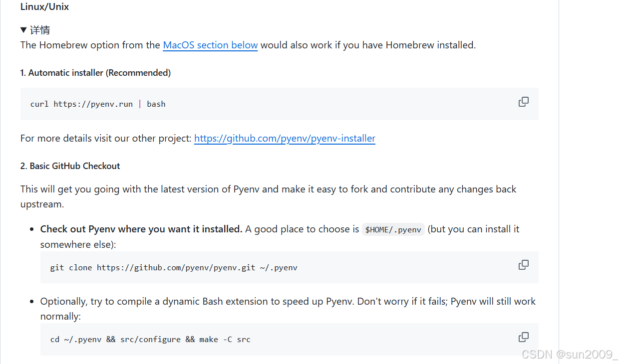The height and width of the screenshot is (364, 620).
Task: Click the copy icon next to cd ~/.pyenv command
Action: tap(523, 337)
